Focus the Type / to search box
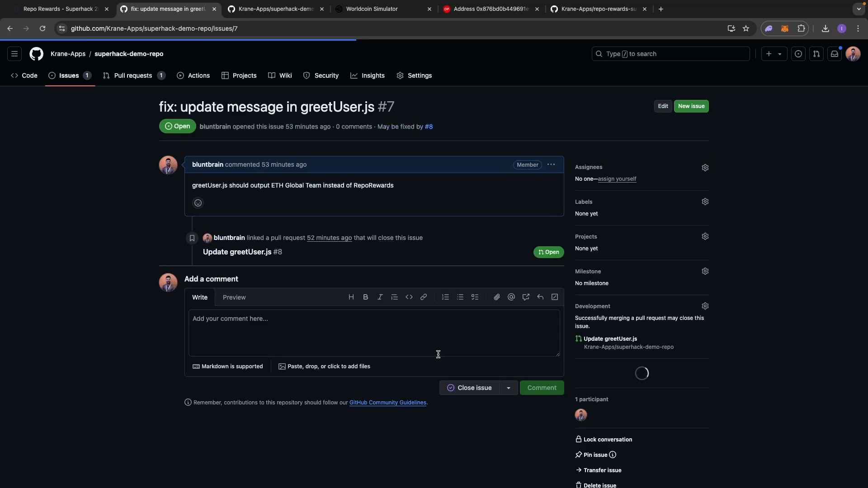This screenshot has height=488, width=868. tap(671, 54)
